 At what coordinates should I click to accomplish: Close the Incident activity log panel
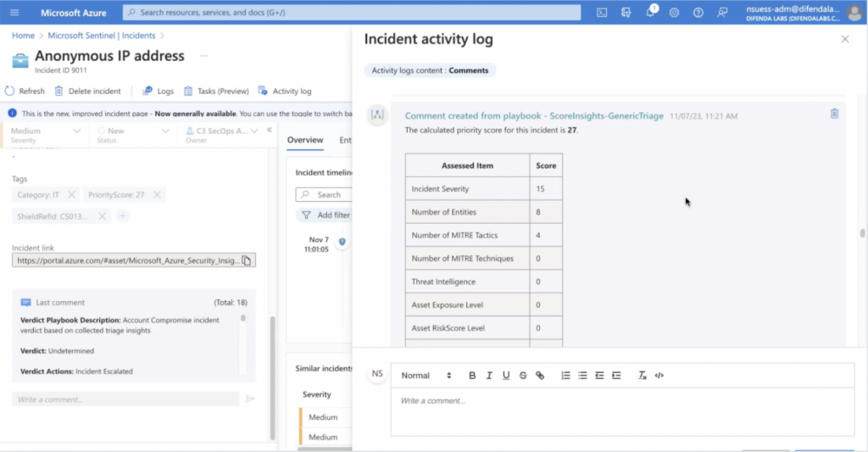pos(845,39)
